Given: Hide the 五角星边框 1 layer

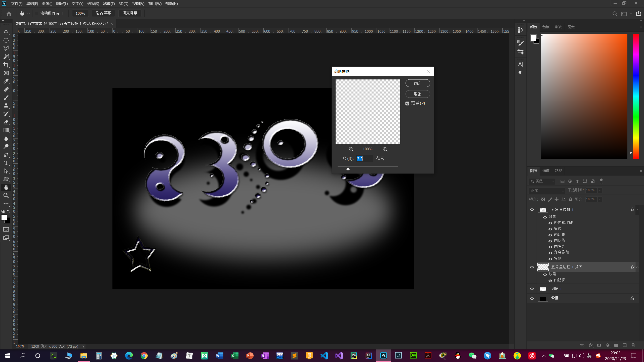Looking at the screenshot, I should pyautogui.click(x=532, y=210).
